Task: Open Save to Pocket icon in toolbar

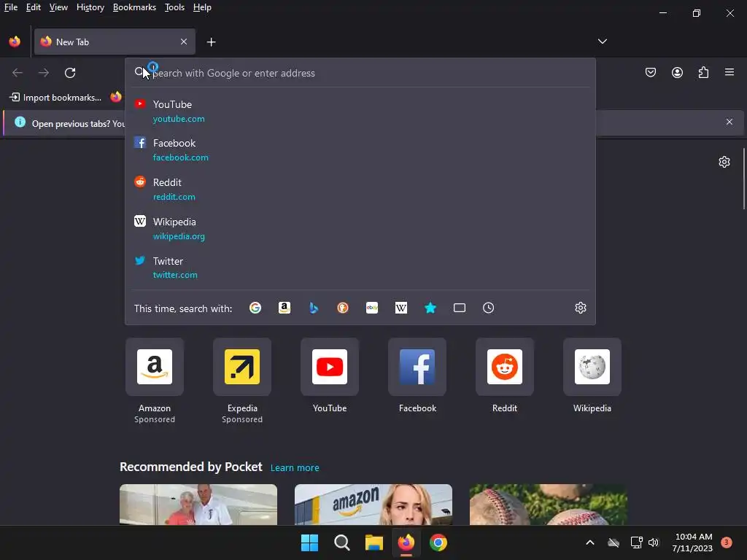Action: (651, 72)
